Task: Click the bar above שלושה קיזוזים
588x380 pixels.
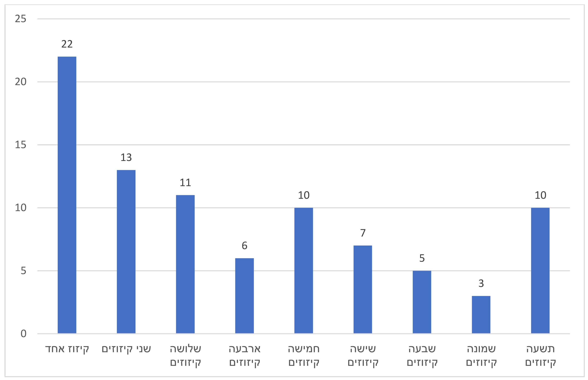Action: (185, 264)
